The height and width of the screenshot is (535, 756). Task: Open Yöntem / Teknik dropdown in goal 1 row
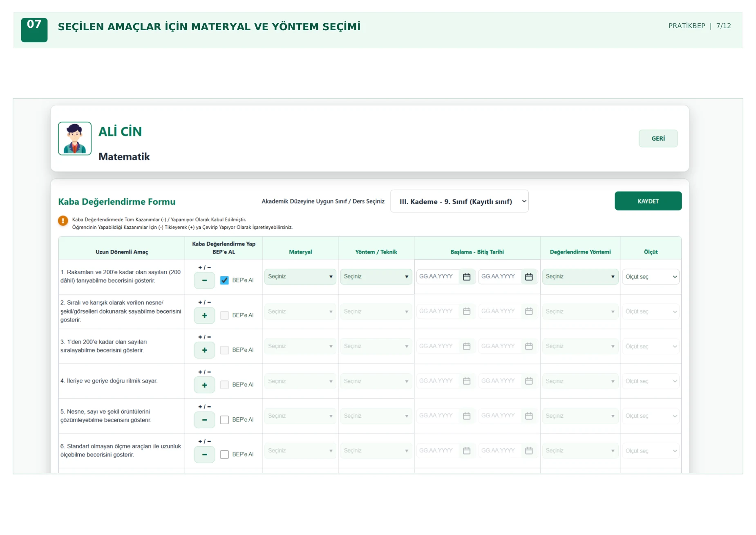pos(376,277)
